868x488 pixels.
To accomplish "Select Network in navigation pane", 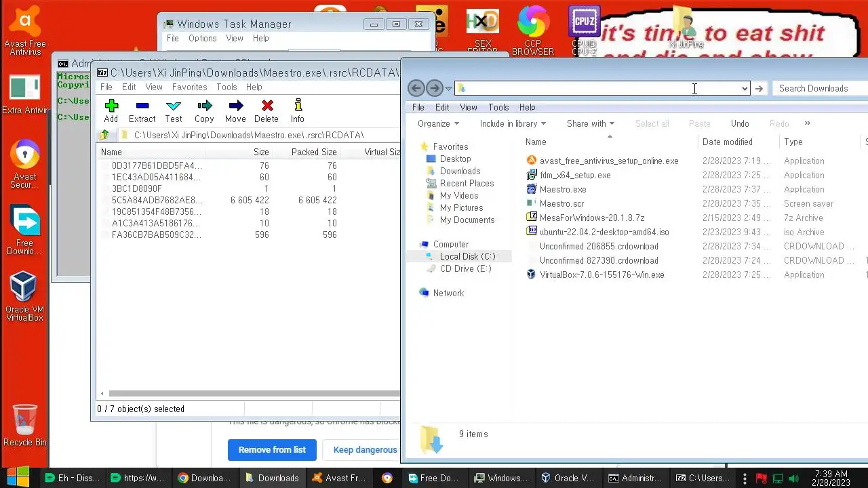I will tap(448, 293).
